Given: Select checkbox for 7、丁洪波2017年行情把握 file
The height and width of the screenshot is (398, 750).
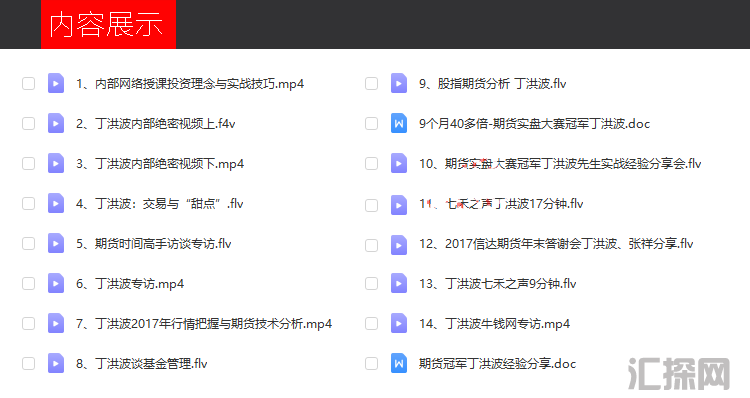Looking at the screenshot, I should 29,323.
